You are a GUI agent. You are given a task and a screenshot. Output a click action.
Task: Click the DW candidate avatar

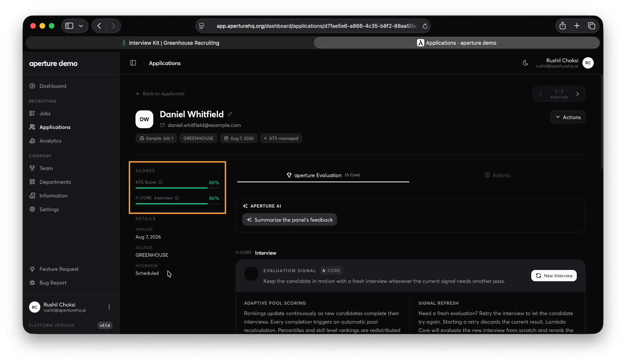pos(144,119)
